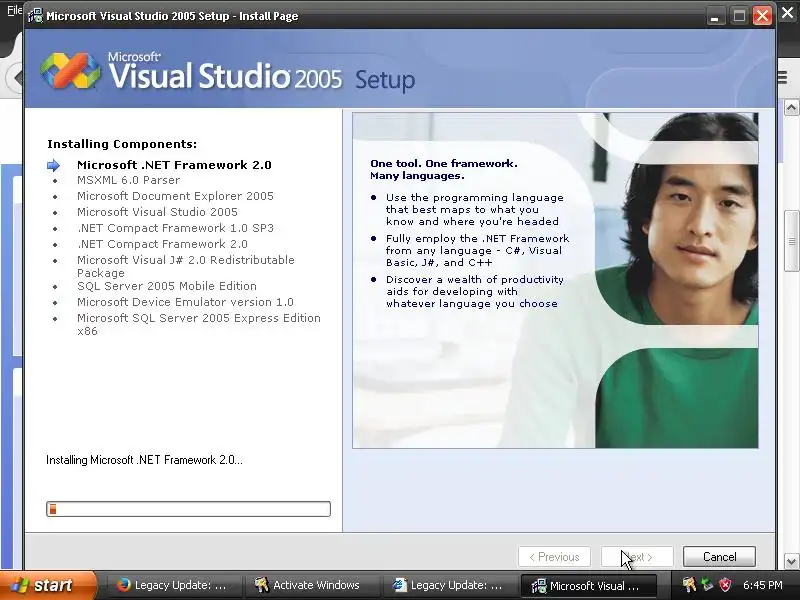
Task: Close the Visual Studio Setup window
Action: pos(762,16)
